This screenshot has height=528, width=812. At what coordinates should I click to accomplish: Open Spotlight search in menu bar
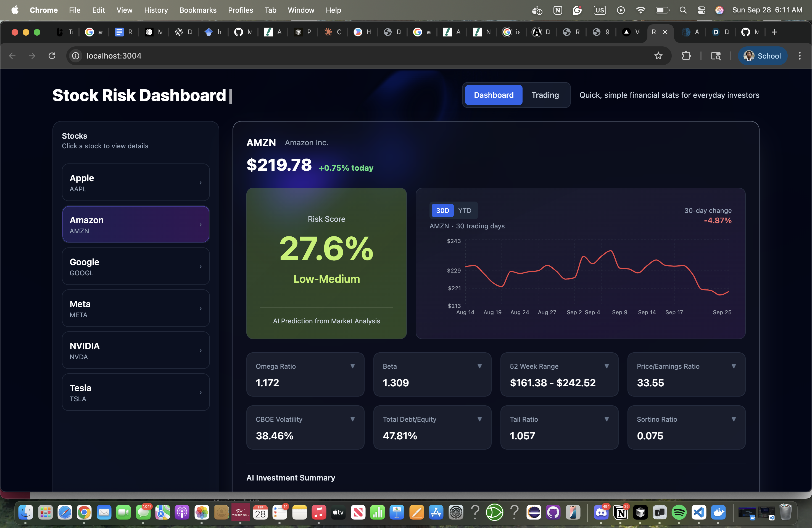coord(683,10)
